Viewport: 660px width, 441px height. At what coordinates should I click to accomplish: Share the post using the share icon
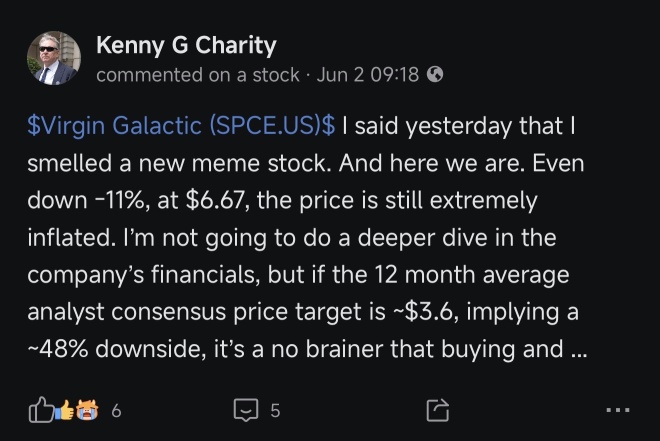438,409
